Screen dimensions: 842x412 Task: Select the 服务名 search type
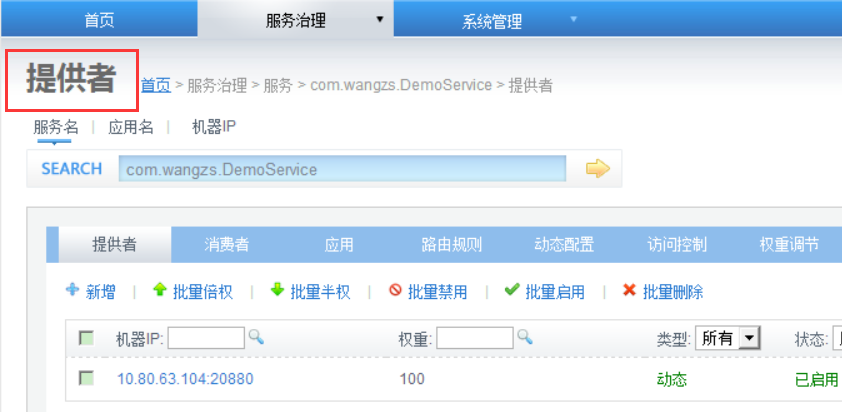tap(56, 127)
